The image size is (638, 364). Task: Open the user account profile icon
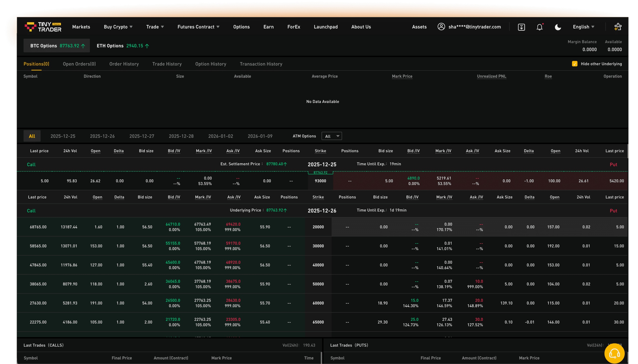pyautogui.click(x=441, y=27)
